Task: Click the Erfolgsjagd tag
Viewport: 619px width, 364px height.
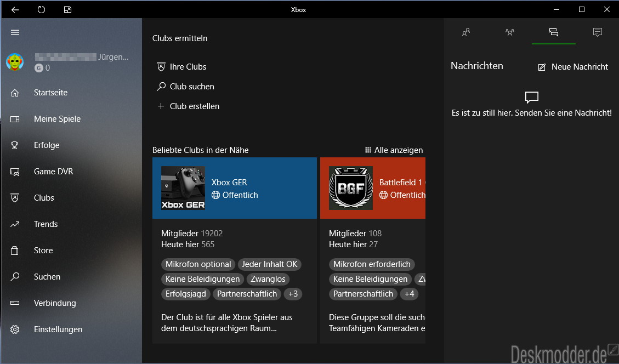Action: [185, 294]
